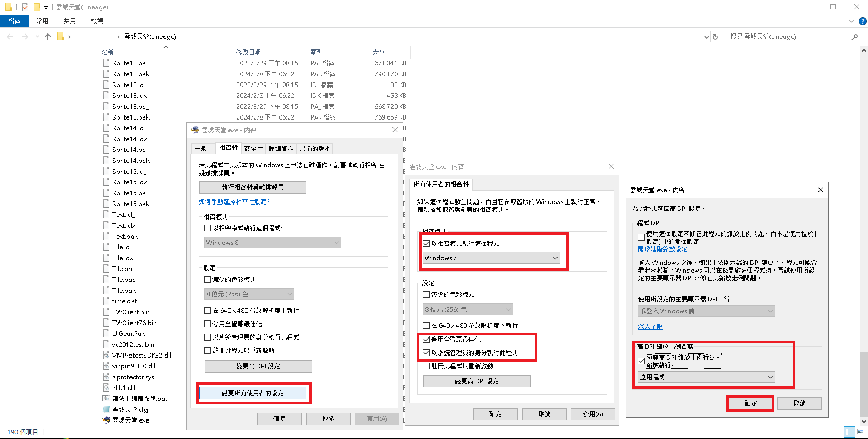Close the high DPI settings dialog

click(821, 190)
